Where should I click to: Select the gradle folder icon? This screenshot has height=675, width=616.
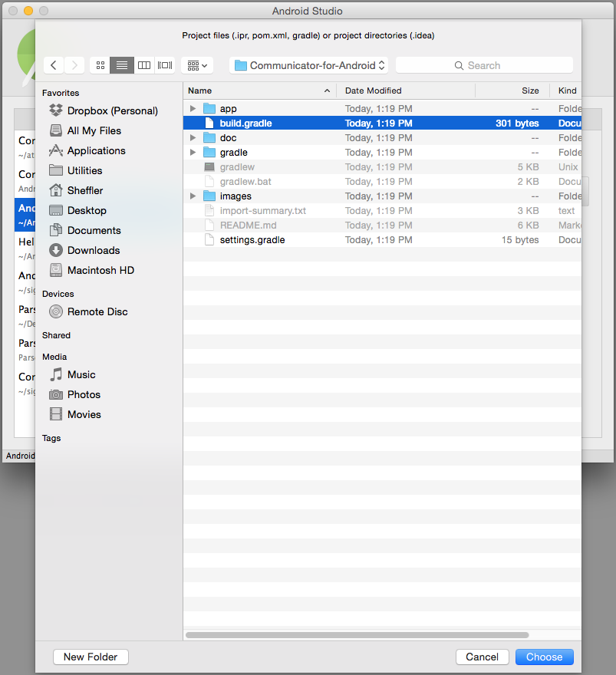209,153
